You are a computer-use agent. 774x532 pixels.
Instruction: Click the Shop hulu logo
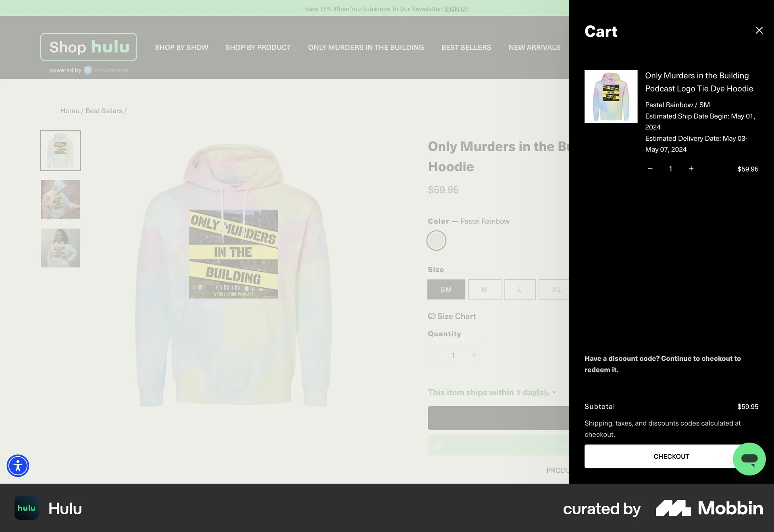coord(89,47)
